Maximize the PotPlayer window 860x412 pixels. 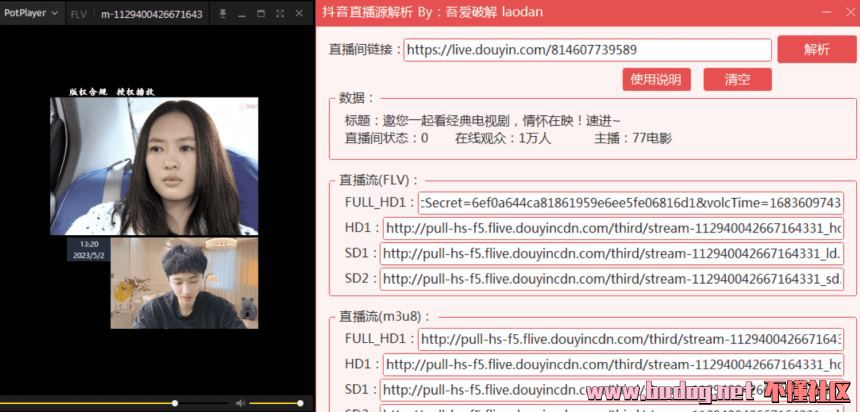[x=261, y=14]
